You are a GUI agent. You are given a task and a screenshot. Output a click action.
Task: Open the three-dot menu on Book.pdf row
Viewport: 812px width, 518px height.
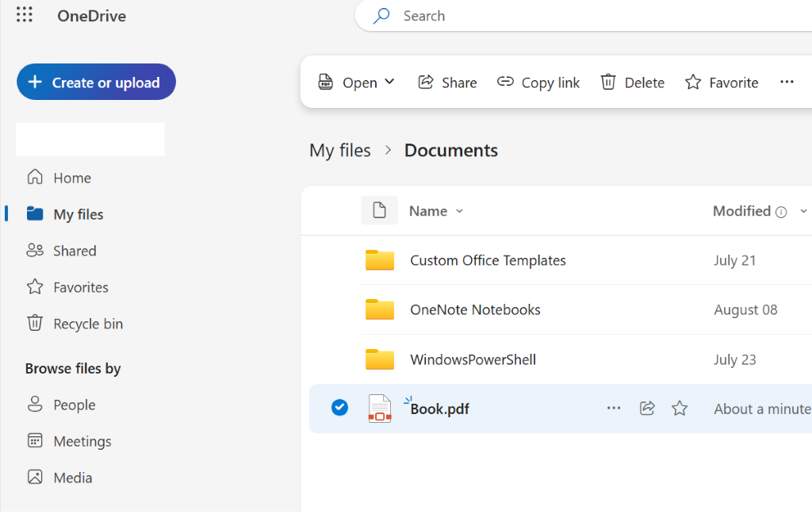click(614, 409)
